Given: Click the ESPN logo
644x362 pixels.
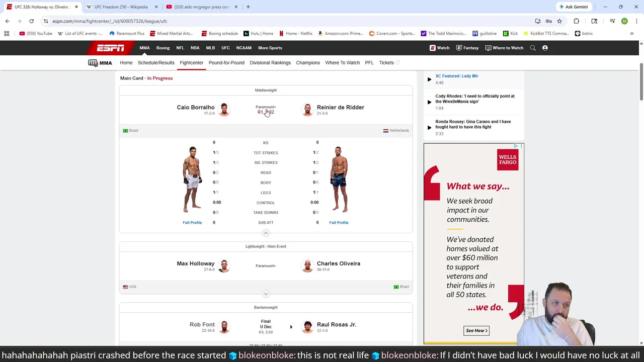Looking at the screenshot, I should (111, 48).
